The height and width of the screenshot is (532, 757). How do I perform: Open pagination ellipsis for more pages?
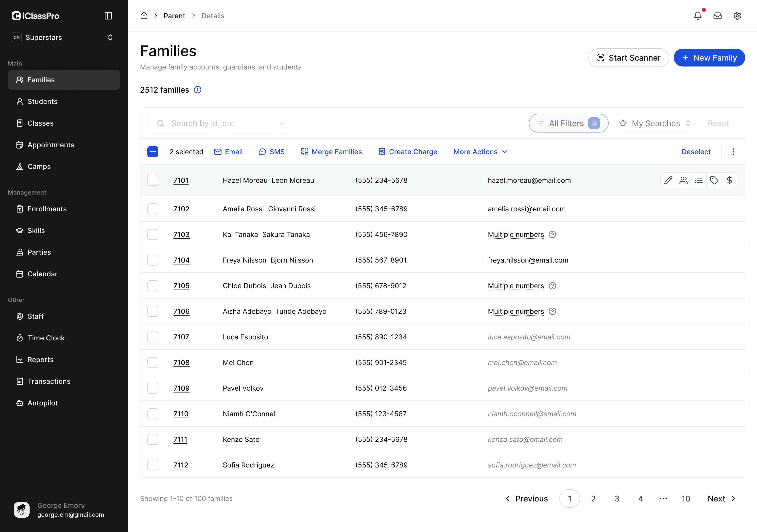pos(663,499)
